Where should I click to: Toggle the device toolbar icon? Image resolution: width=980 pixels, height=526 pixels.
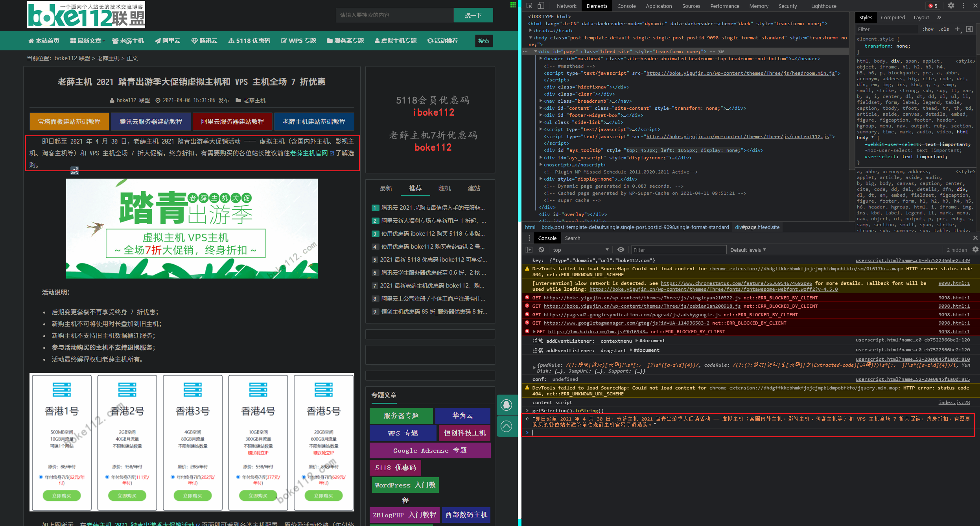[541, 6]
